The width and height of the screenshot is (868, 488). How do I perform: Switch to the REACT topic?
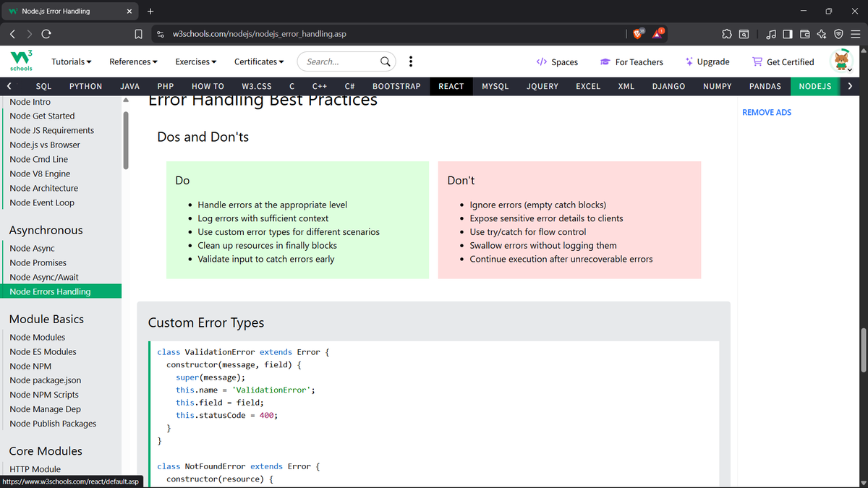(x=451, y=86)
